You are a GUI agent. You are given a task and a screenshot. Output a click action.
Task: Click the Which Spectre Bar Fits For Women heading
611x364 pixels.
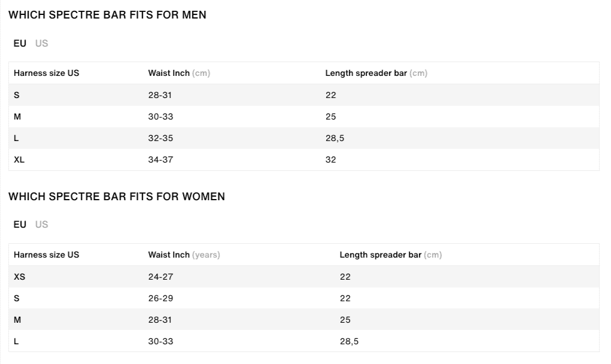[x=117, y=197]
